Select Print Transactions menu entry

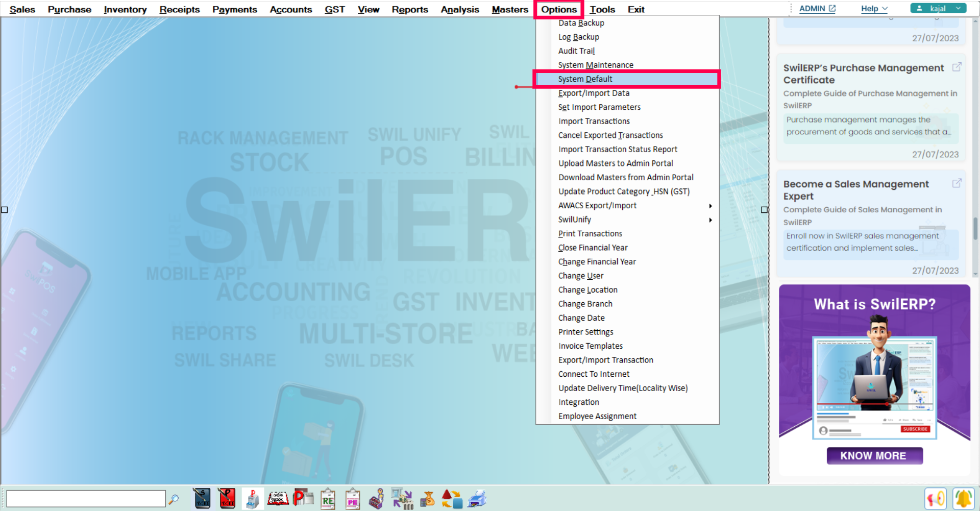(x=628, y=233)
